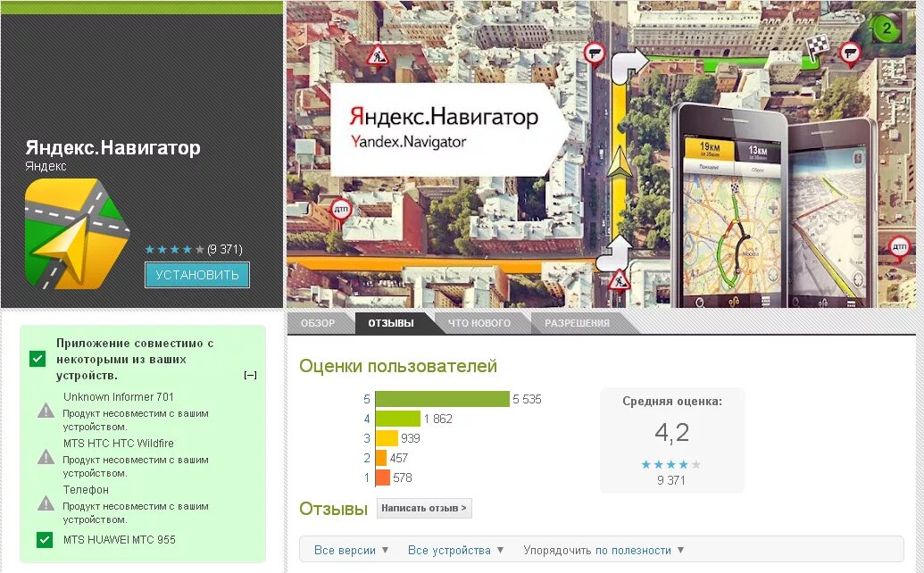This screenshot has height=573, width=924.
Task: Click the ДТП marker at banner right edge
Action: coord(899,247)
